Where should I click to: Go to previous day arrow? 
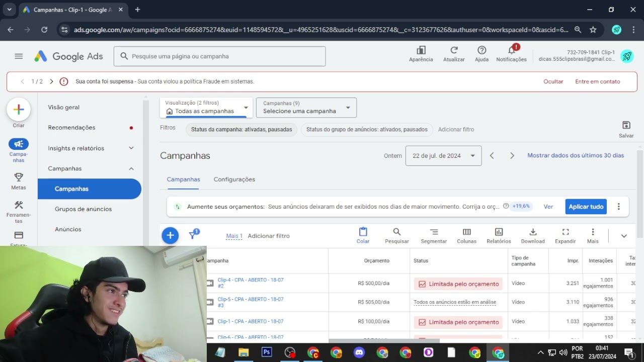coord(492,156)
